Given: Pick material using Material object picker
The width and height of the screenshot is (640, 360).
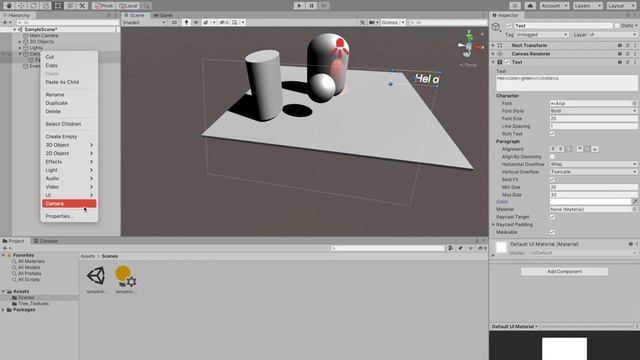Looking at the screenshot, I should (635, 209).
